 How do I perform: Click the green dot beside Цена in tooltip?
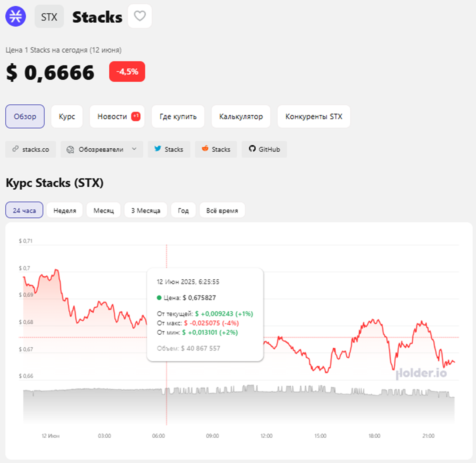[159, 298]
